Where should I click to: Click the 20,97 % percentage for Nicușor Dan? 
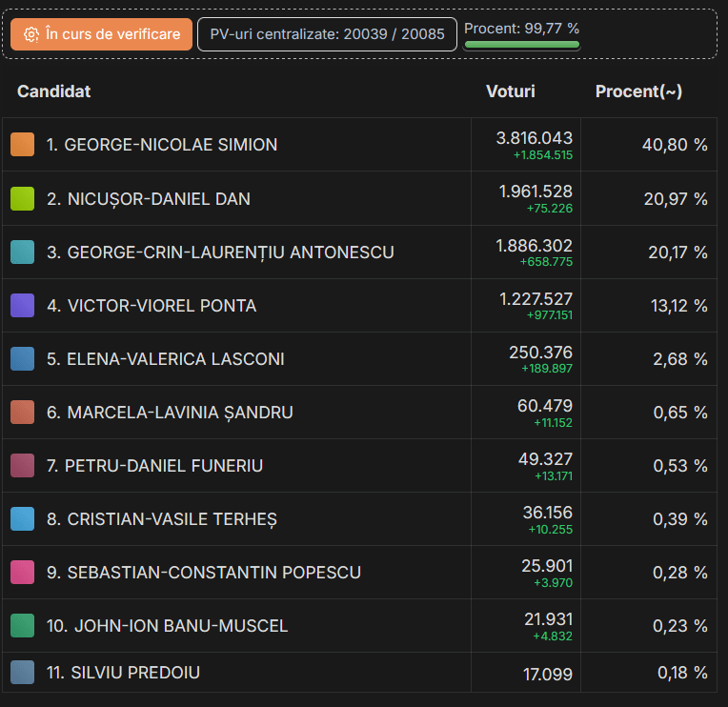tap(675, 199)
